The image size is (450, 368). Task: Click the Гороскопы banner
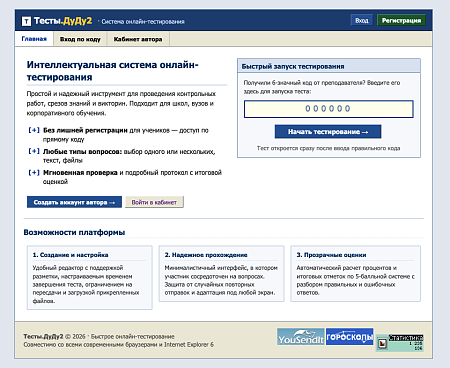(x=349, y=337)
